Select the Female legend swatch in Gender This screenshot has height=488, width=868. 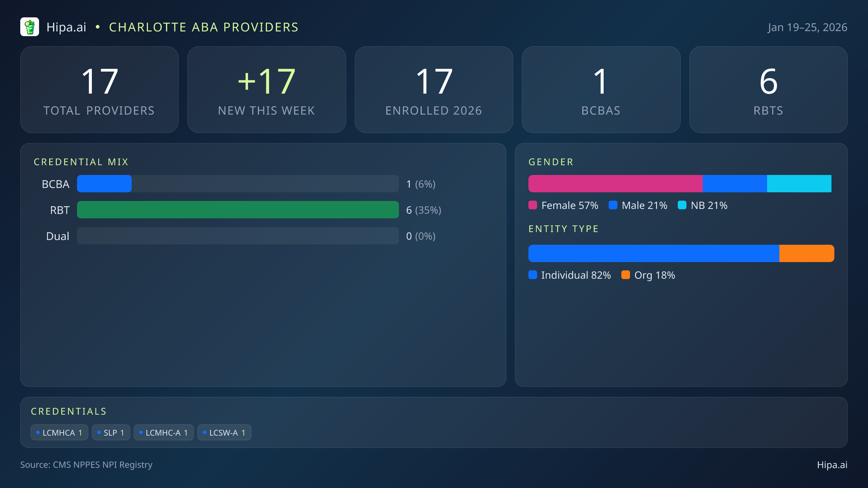coord(533,205)
